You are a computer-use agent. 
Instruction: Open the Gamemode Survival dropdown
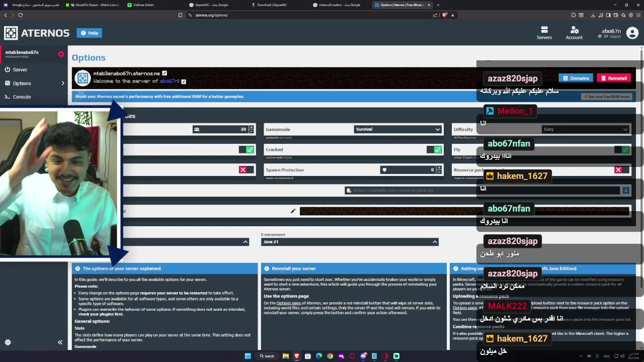click(x=397, y=129)
